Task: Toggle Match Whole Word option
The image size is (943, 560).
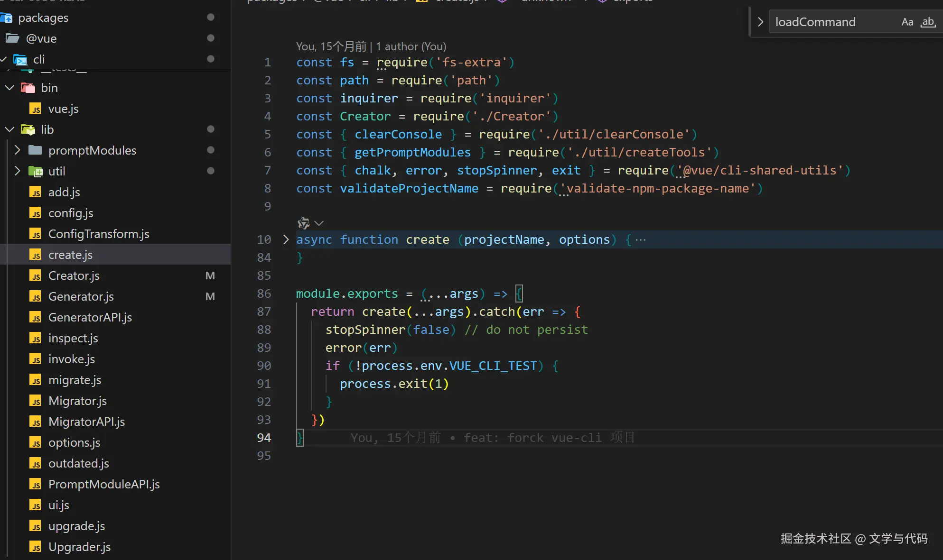Action: point(928,22)
